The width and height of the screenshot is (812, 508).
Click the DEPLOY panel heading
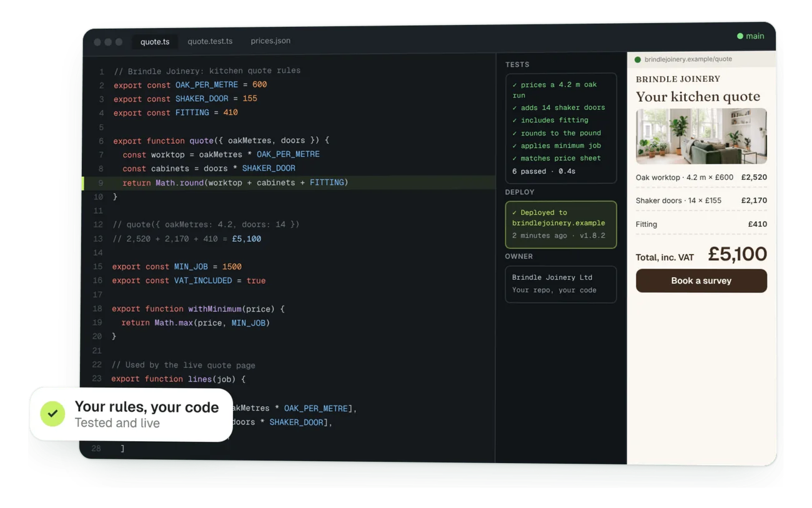[x=520, y=192]
